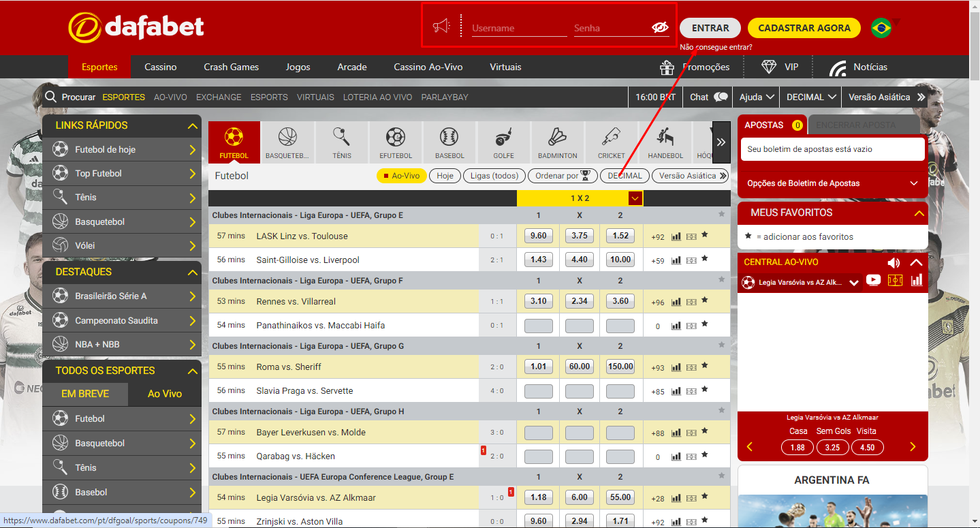Screen dimensions: 980x528
Task: Expand Opções de Boletim de Apostas
Action: point(914,183)
